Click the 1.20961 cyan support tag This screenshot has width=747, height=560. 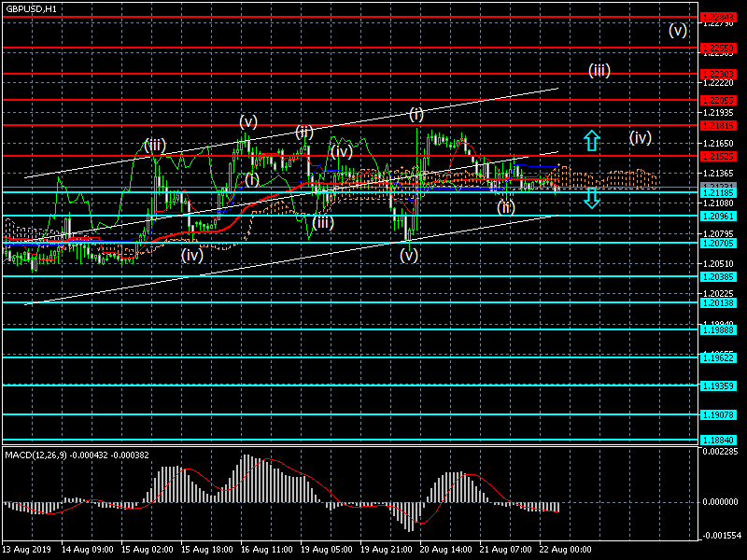[718, 217]
